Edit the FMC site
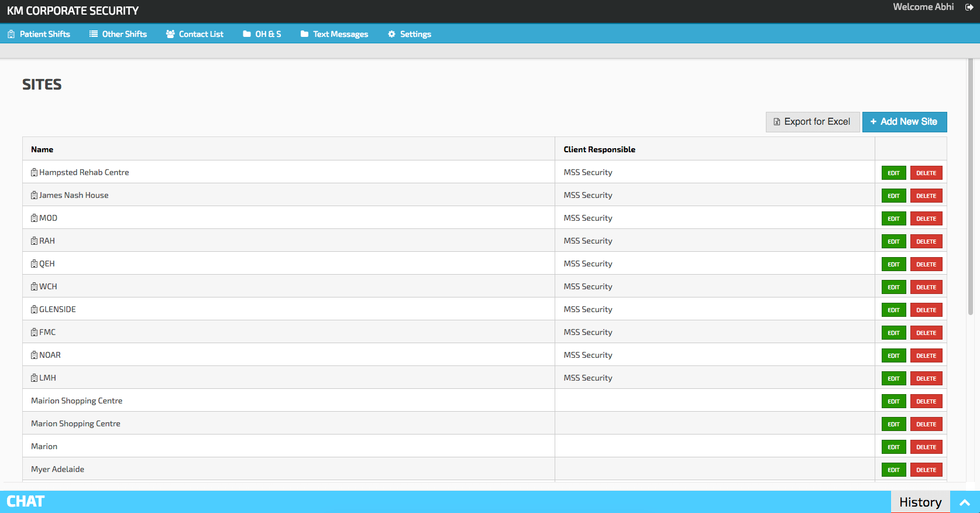 click(x=894, y=333)
